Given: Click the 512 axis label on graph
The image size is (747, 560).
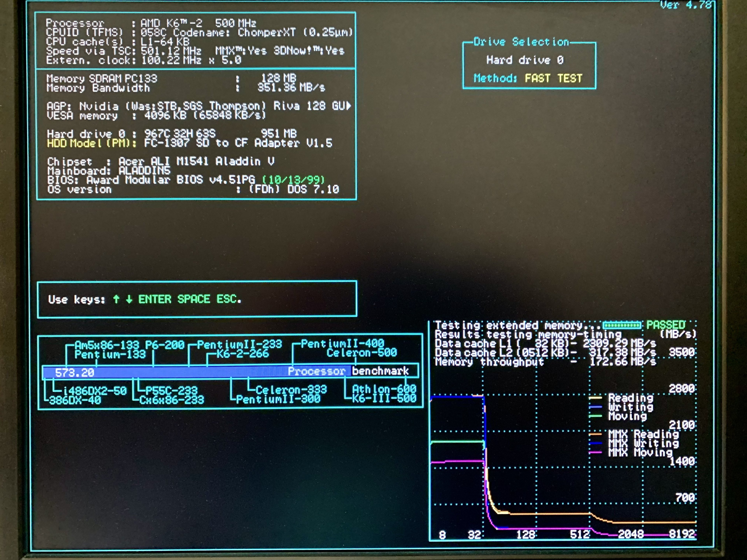Looking at the screenshot, I should (580, 534).
